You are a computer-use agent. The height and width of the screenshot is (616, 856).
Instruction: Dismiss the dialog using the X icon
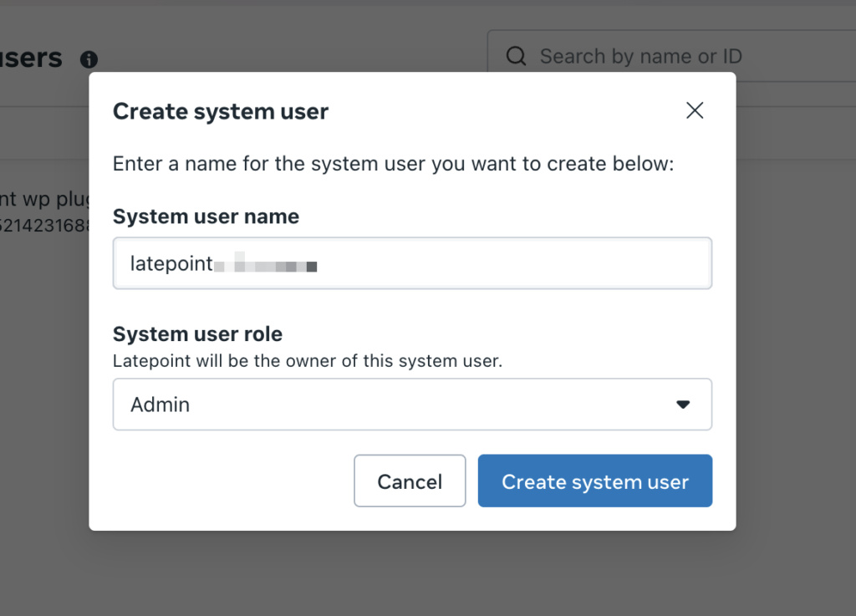[694, 109]
